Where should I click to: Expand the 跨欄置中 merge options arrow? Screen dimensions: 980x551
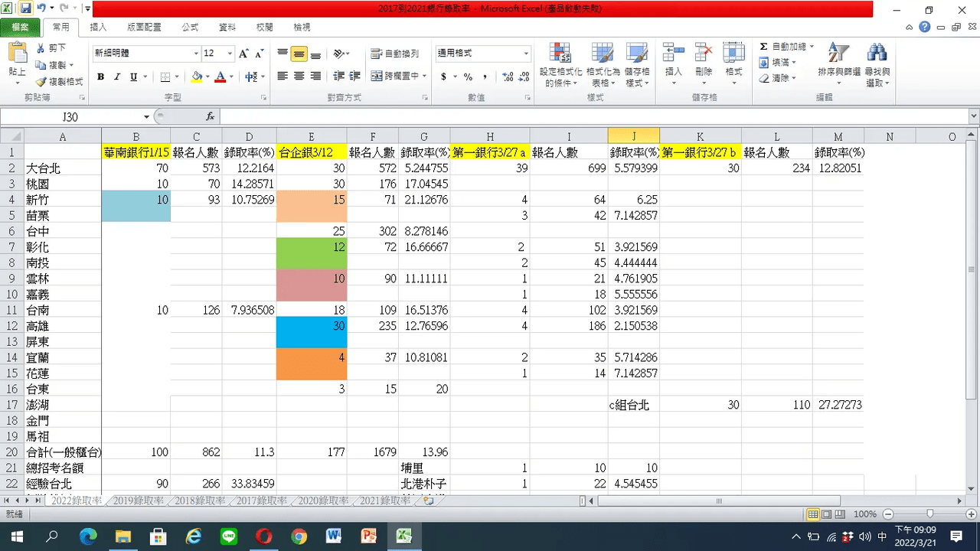click(x=425, y=77)
